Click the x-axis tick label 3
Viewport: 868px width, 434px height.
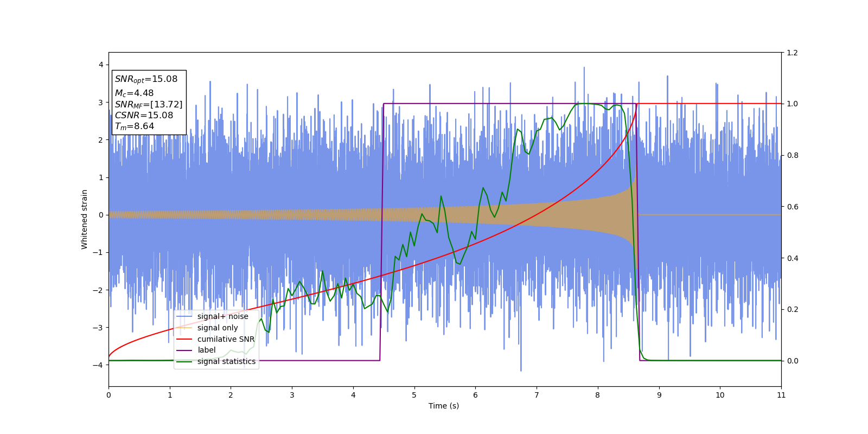[292, 395]
